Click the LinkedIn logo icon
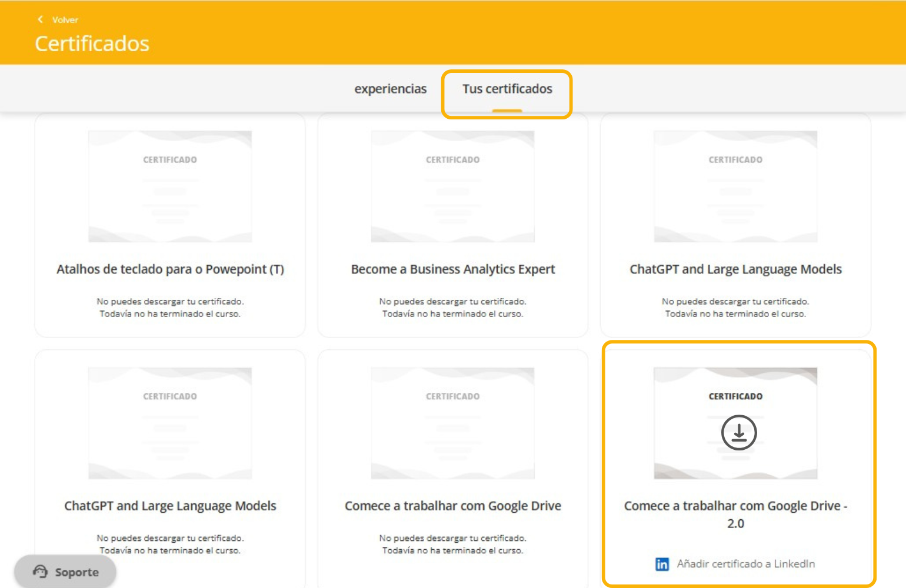The image size is (906, 588). (662, 564)
